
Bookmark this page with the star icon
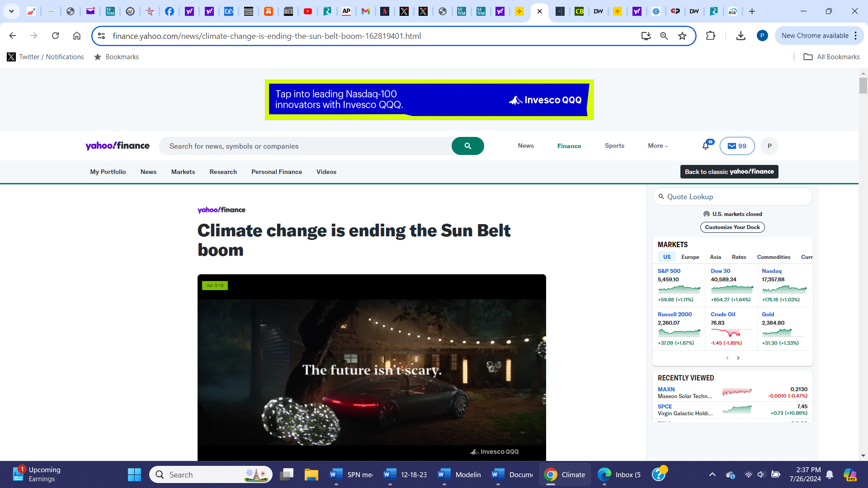[x=682, y=36]
